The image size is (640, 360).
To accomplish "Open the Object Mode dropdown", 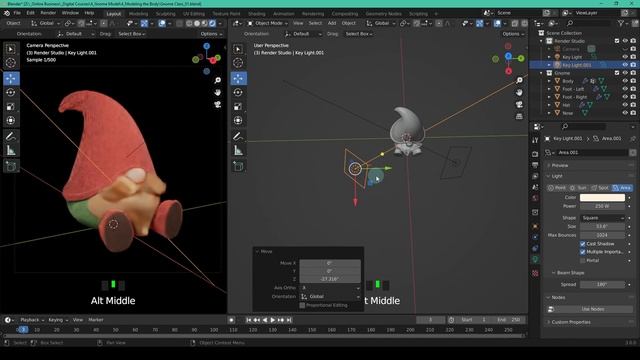I will click(267, 23).
